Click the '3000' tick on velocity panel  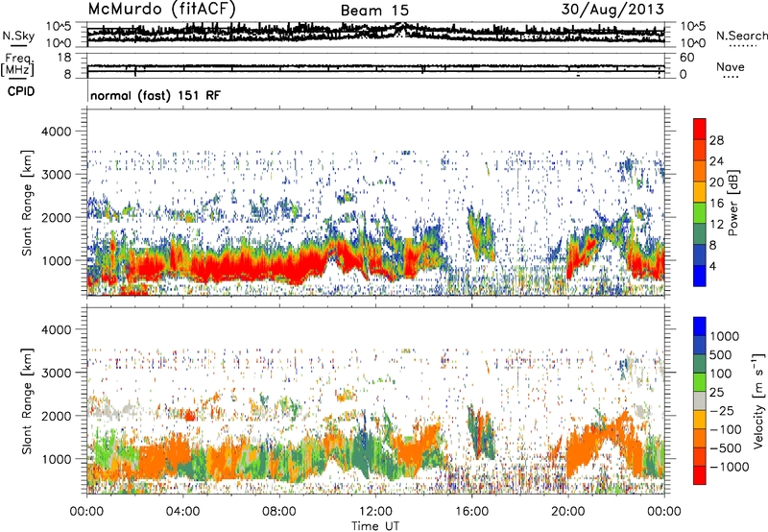(x=56, y=373)
